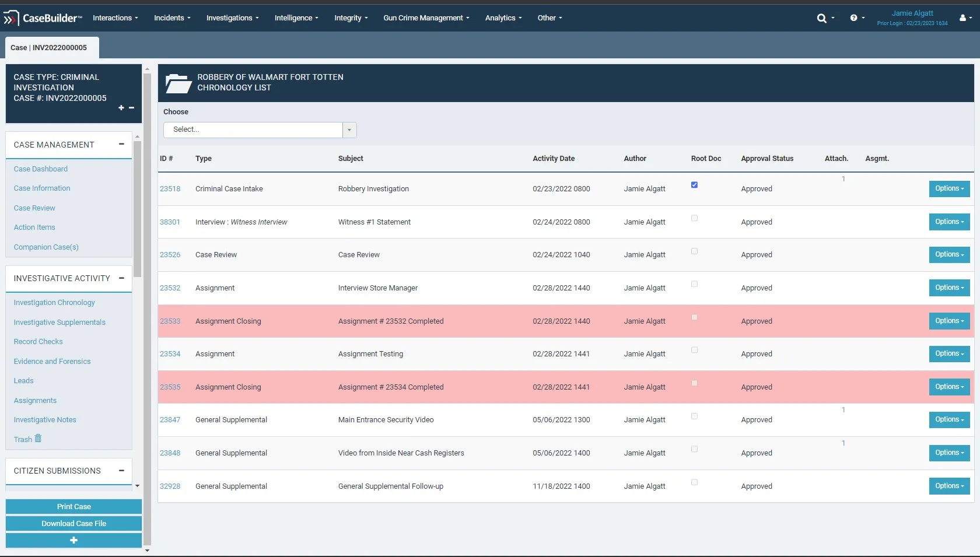Click the CaseBuilder logo icon
The image size is (980, 557).
click(x=10, y=17)
